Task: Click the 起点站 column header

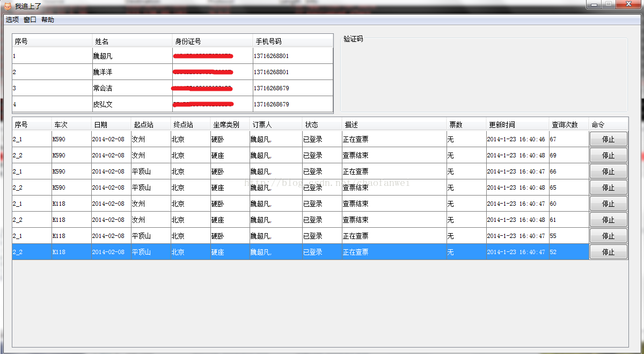Action: click(151, 125)
